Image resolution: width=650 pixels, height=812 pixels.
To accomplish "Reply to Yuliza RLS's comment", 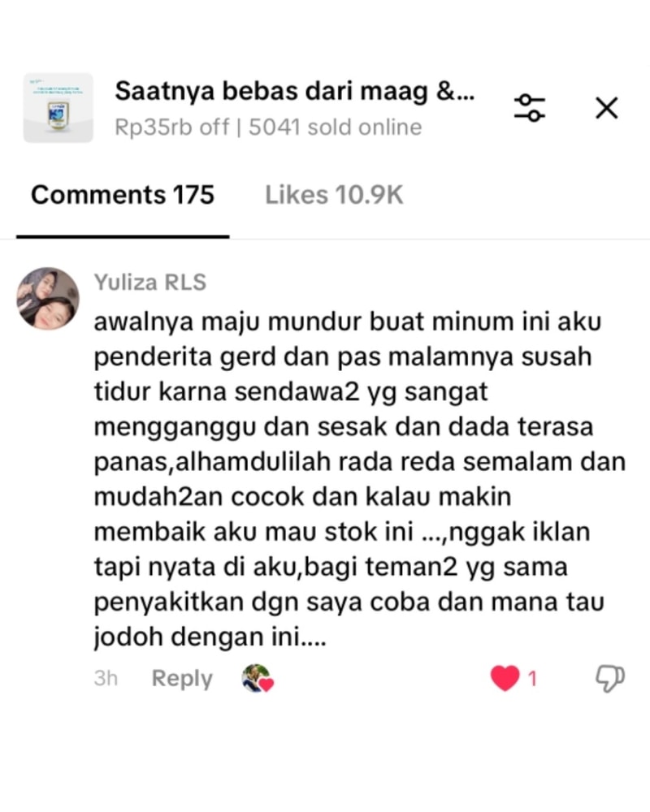I will [182, 678].
